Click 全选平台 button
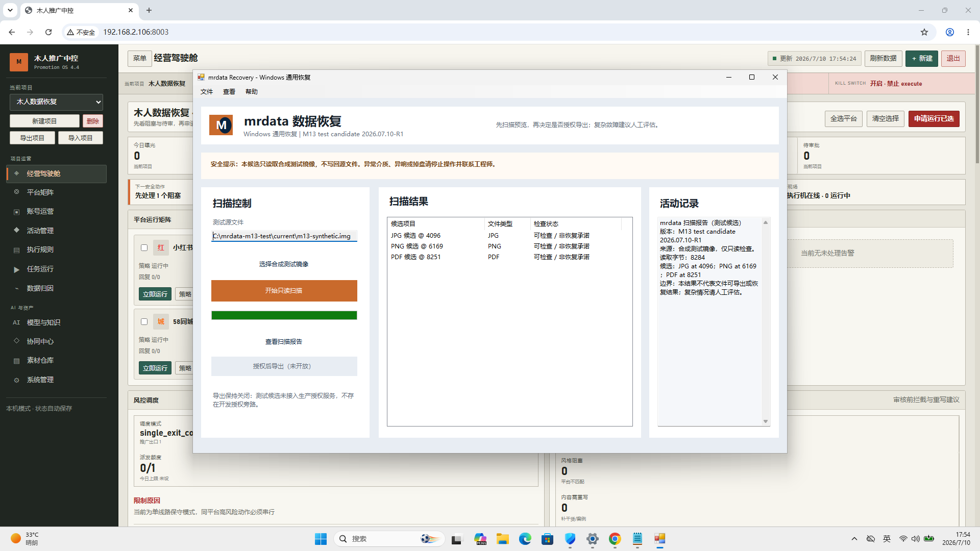Screen dimensions: 980x551 [x=844, y=119]
